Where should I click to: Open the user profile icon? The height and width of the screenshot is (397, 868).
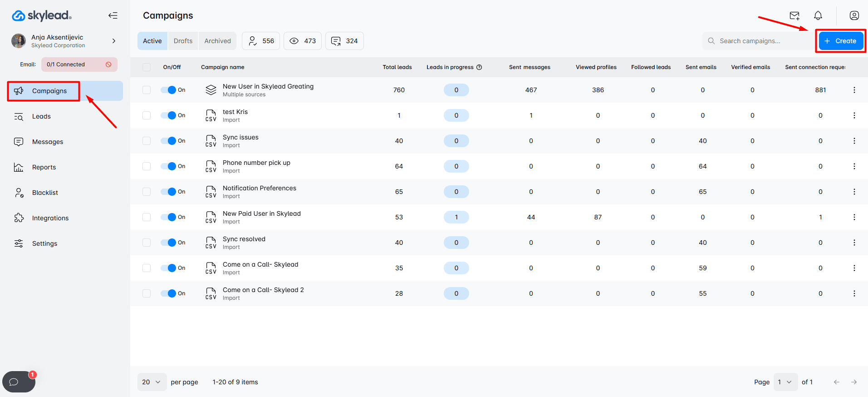coord(854,16)
